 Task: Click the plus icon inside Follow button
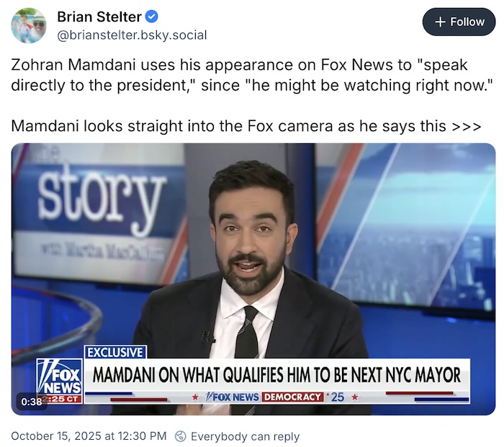point(440,22)
